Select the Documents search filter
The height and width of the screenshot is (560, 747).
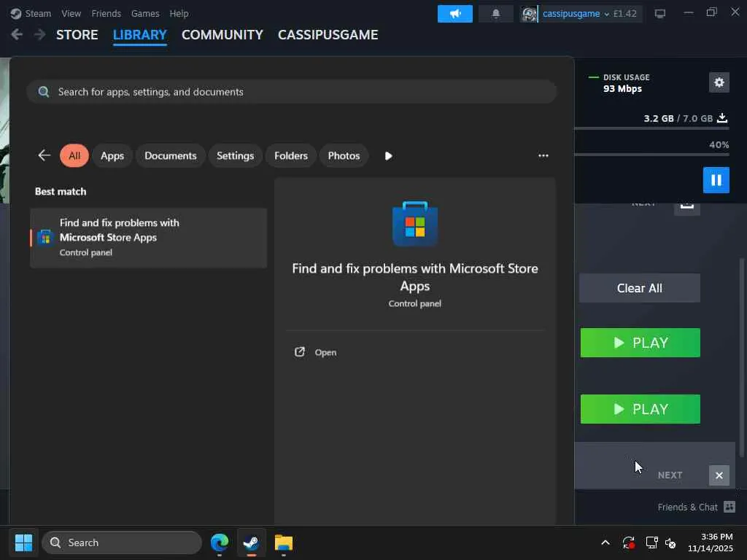click(170, 156)
